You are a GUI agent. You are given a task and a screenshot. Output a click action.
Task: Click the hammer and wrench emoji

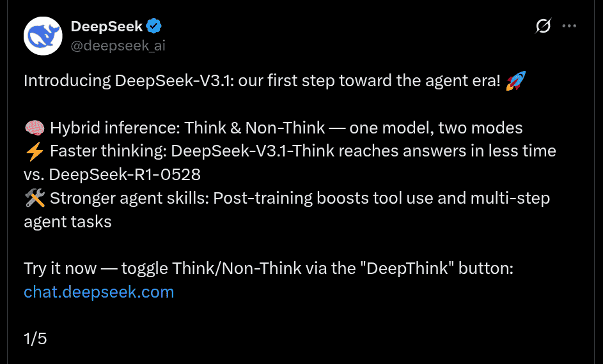click(x=34, y=198)
